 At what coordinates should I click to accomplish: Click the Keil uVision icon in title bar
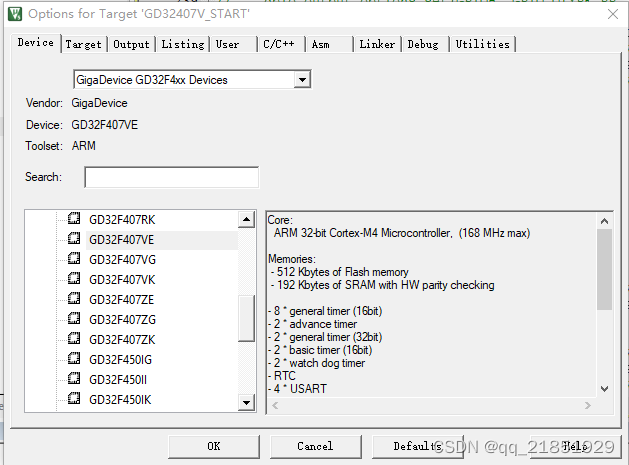pyautogui.click(x=15, y=14)
